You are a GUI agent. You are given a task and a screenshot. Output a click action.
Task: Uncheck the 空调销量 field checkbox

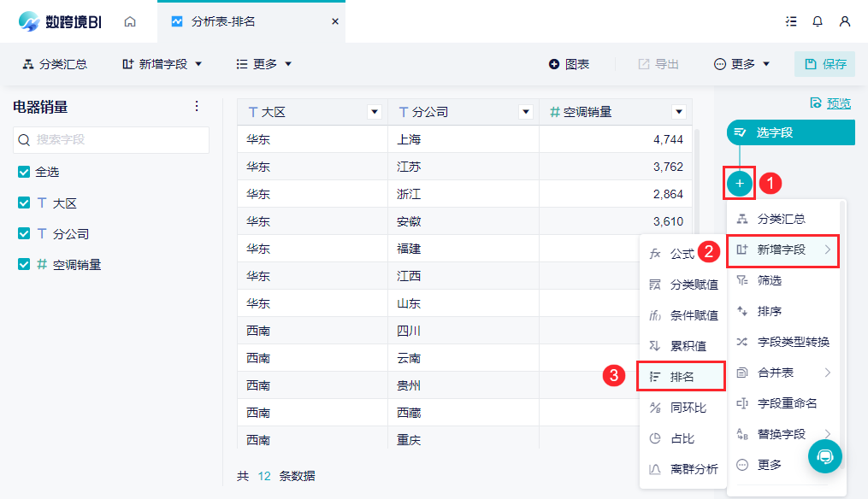click(24, 264)
